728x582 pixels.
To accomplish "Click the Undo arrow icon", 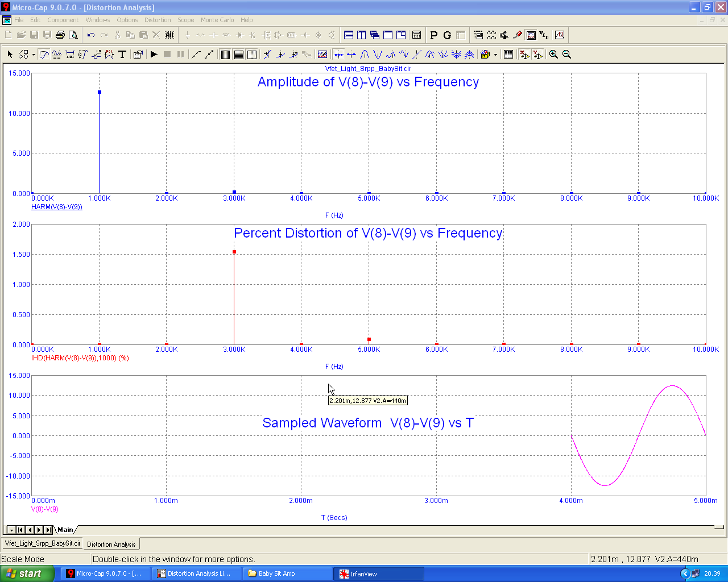I will (x=91, y=35).
